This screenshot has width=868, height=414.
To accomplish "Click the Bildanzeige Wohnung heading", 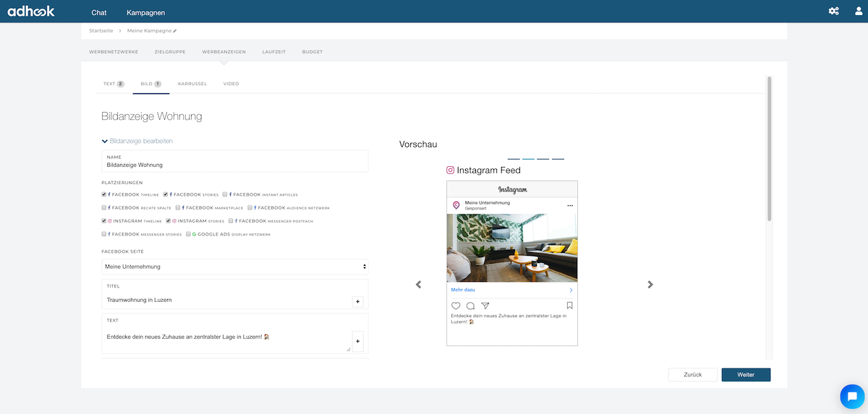I will pos(152,116).
